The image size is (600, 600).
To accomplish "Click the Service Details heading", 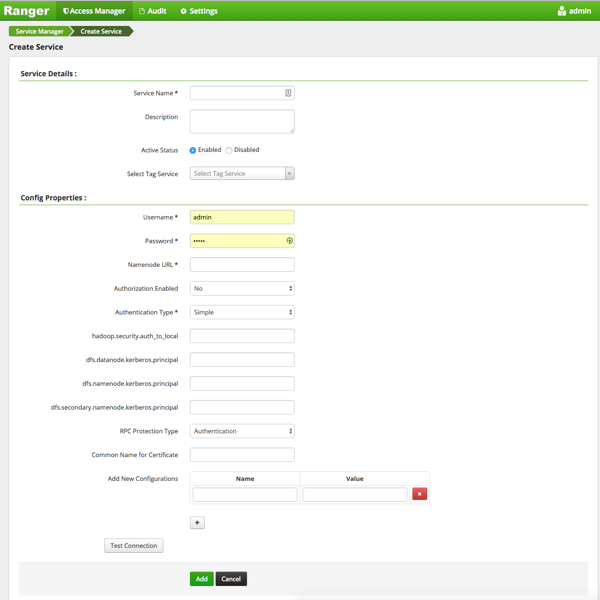I will (x=49, y=73).
